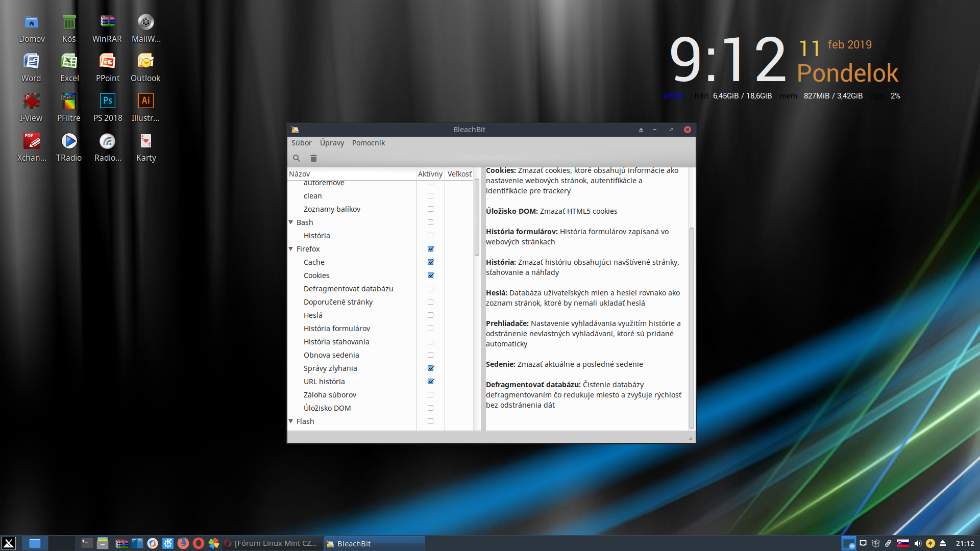Select the first virtual desktop in pager

(35, 543)
